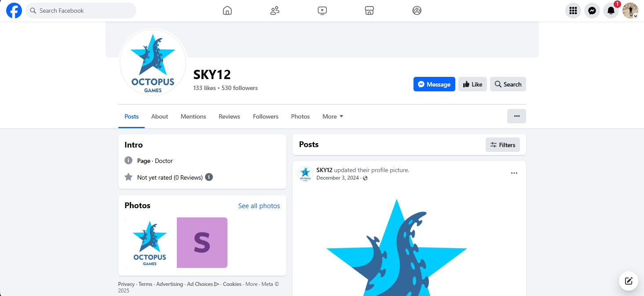The height and width of the screenshot is (296, 644).
Task: Click the Search Facebook field
Action: pos(81,11)
